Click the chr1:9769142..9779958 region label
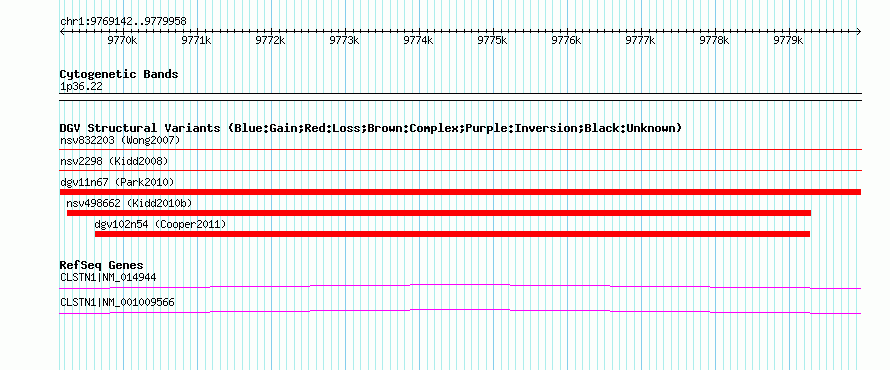Image resolution: width=890 pixels, height=370 pixels. (123, 22)
